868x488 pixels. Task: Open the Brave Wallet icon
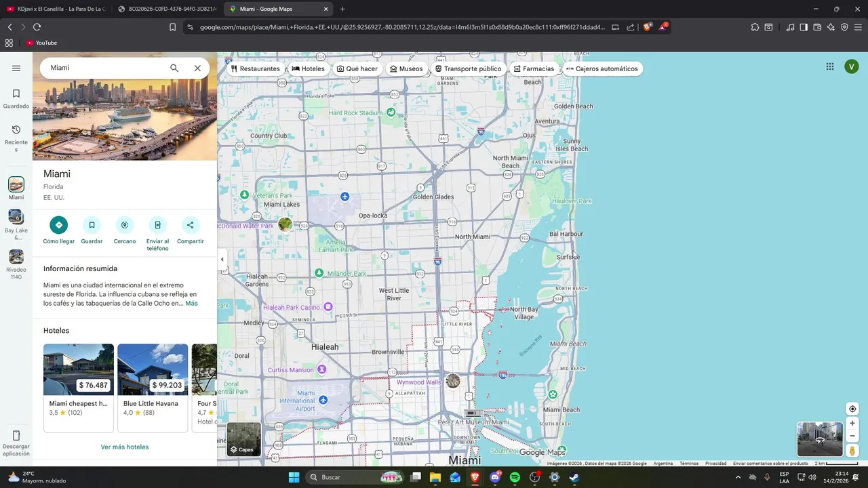(x=817, y=27)
